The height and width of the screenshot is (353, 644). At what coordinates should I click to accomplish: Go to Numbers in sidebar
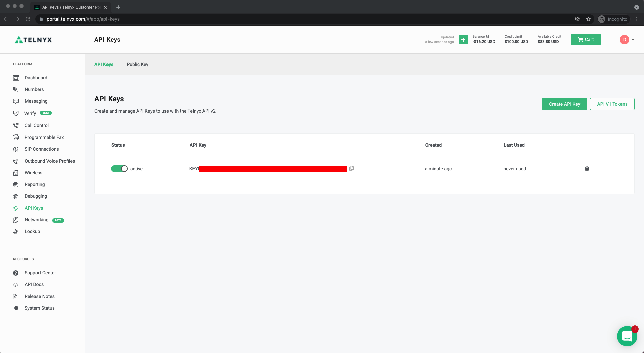coord(34,89)
